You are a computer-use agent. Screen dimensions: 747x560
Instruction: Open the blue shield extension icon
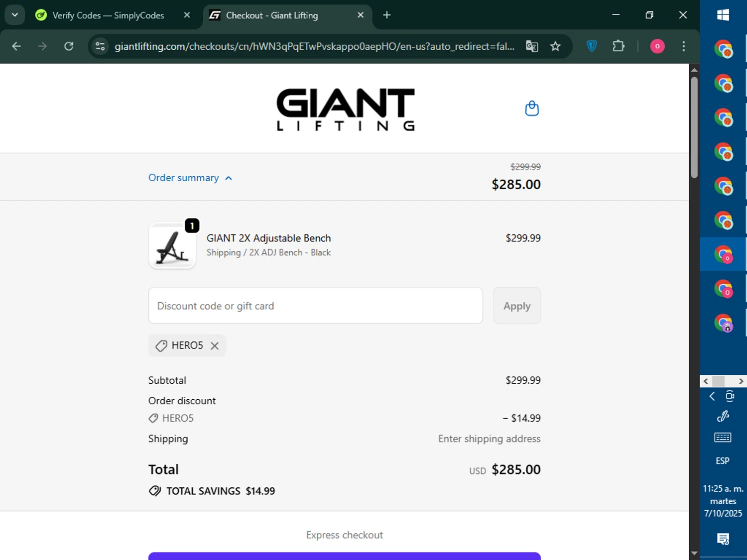coord(592,46)
